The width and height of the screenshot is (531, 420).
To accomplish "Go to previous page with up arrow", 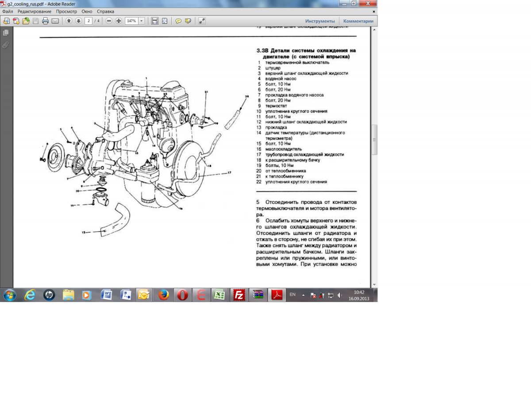I will coord(69,21).
